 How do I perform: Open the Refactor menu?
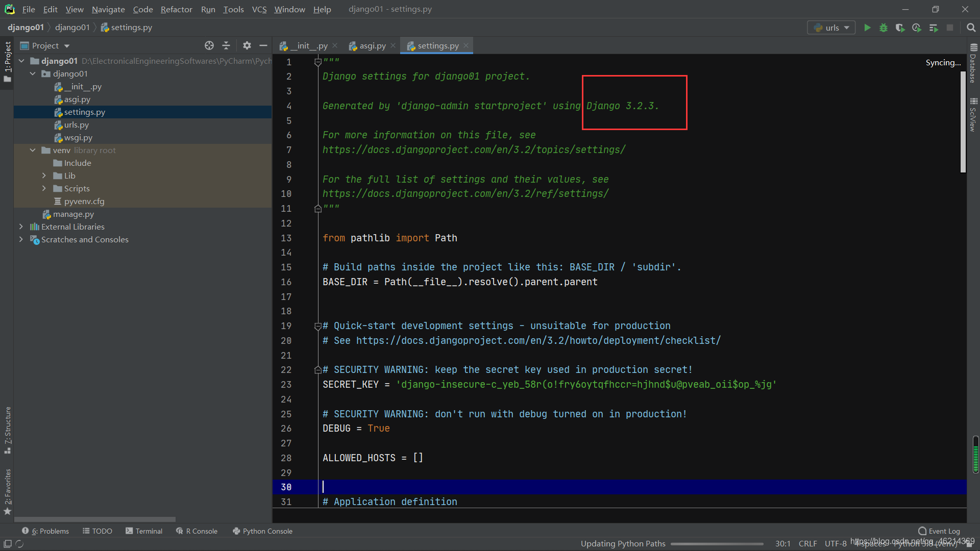[176, 9]
